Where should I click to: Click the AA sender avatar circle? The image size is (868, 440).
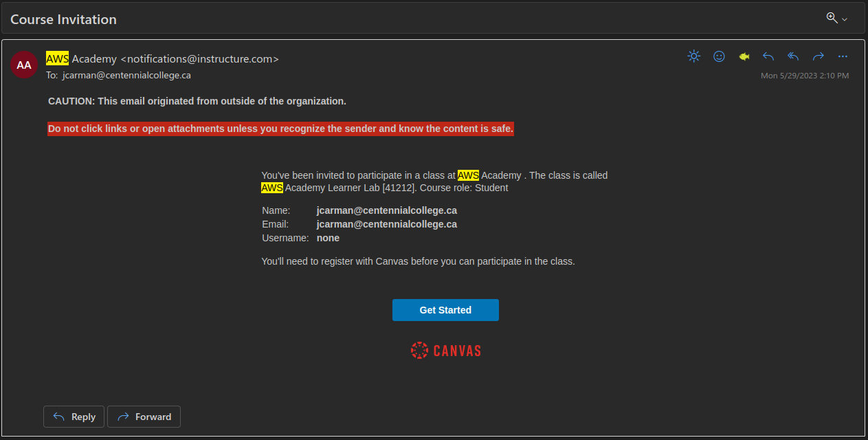24,65
